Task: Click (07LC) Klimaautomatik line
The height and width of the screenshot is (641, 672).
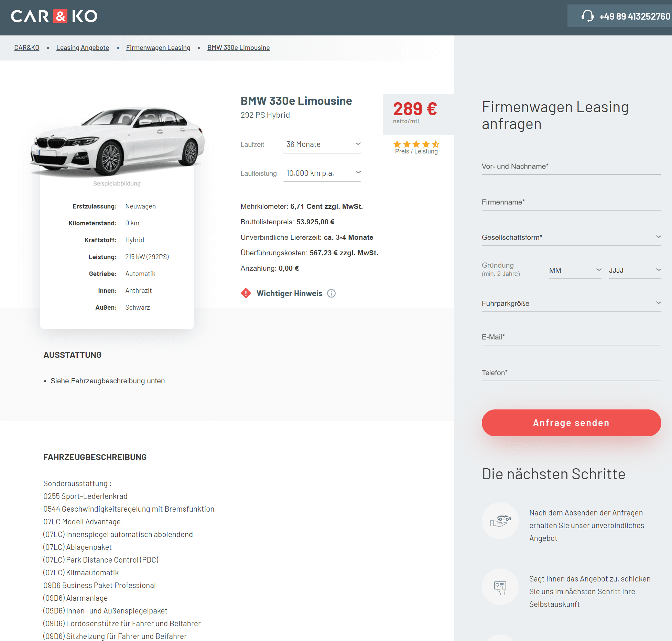Action: coord(81,573)
